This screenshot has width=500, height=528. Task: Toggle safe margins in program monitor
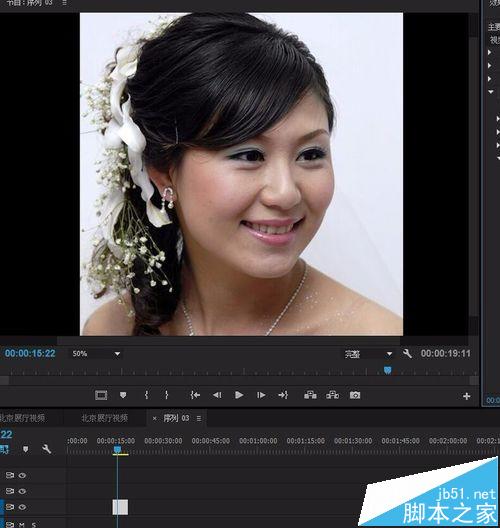point(101,395)
